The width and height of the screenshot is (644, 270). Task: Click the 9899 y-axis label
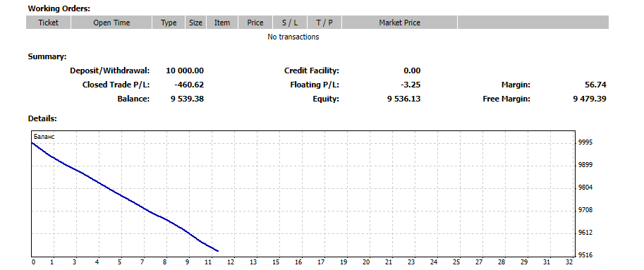click(x=585, y=165)
